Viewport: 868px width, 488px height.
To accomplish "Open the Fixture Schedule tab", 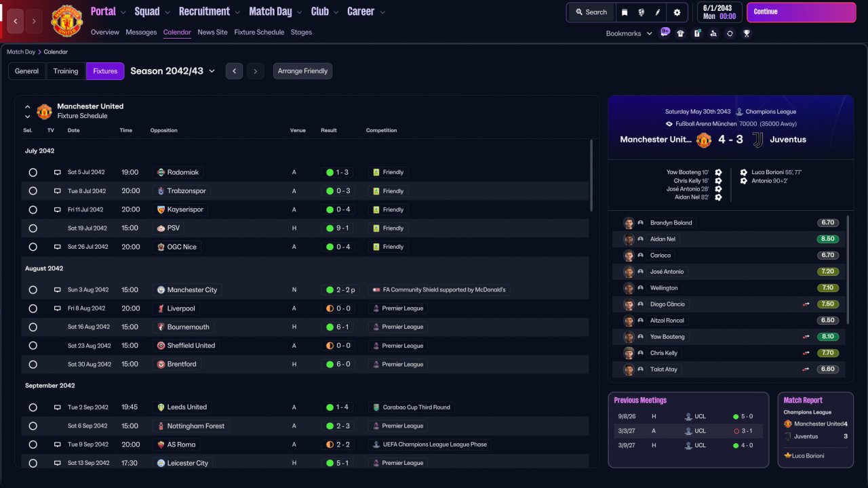I will coord(259,33).
